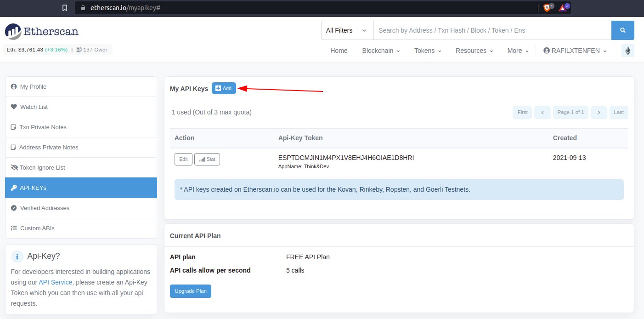Click the Created column header
644x319 pixels.
click(x=565, y=138)
